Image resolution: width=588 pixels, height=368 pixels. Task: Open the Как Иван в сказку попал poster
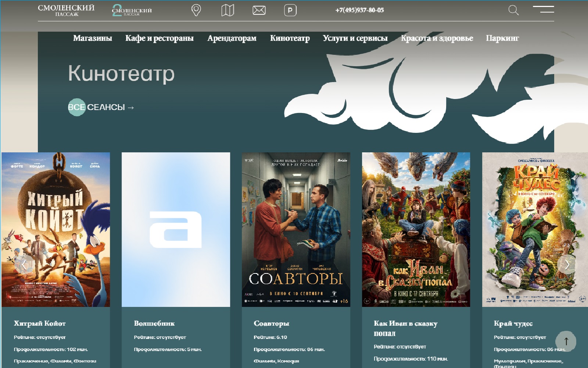(x=416, y=230)
